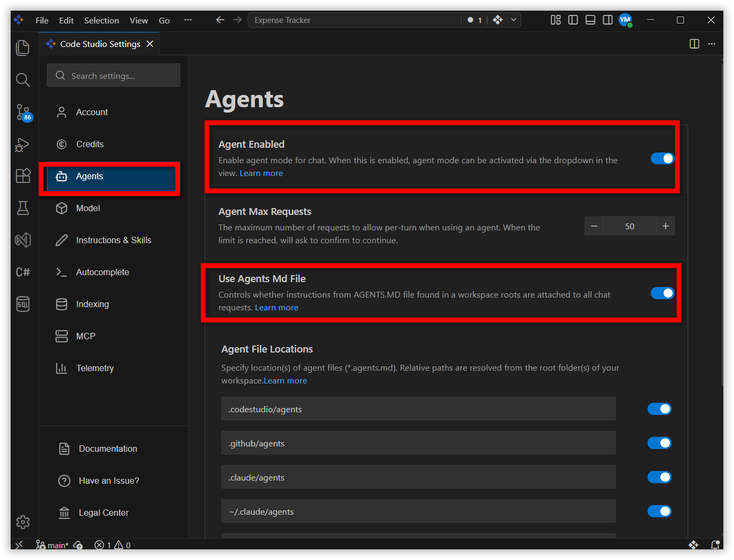Disable the ~/.claude/agents location toggle
734x560 pixels.
(x=659, y=511)
